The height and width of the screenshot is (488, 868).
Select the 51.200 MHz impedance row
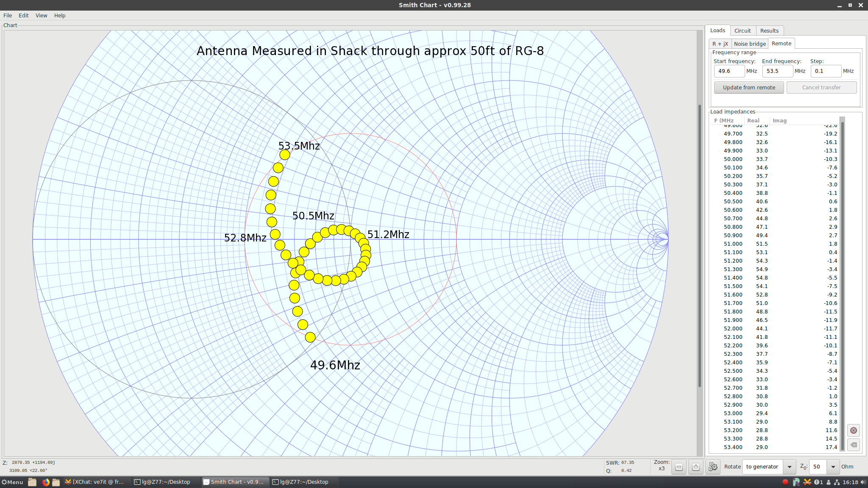775,261
